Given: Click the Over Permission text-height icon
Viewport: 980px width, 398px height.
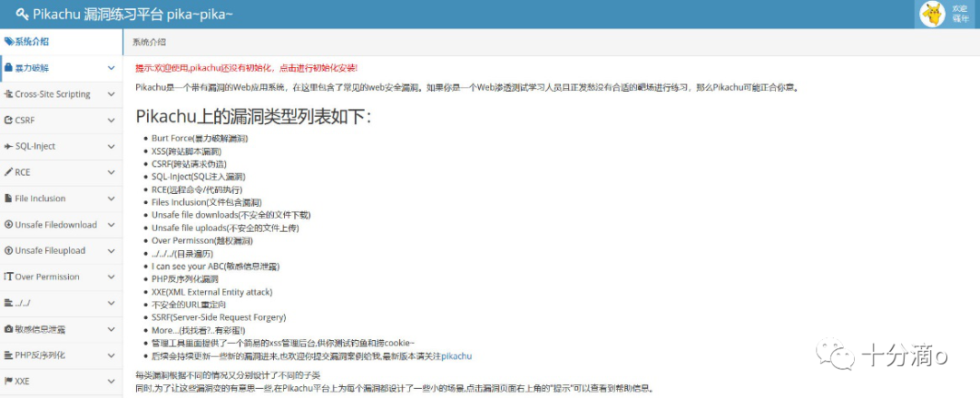Looking at the screenshot, I should [x=9, y=277].
